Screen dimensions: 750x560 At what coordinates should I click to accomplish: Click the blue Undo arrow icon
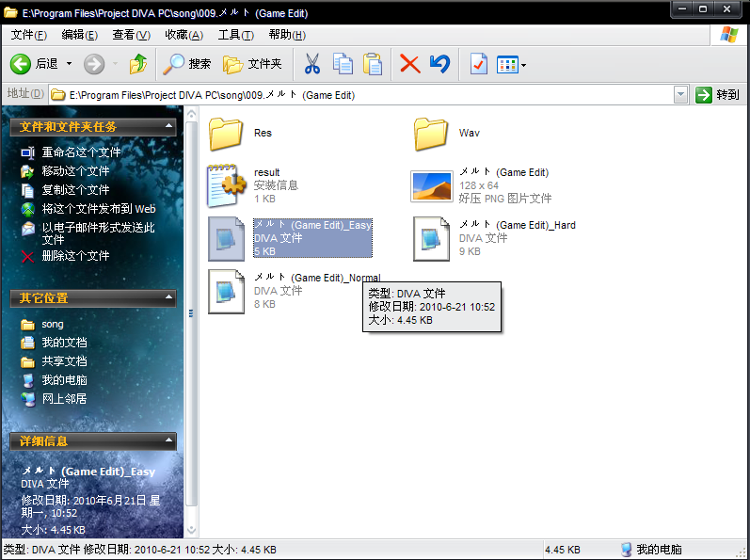[440, 64]
